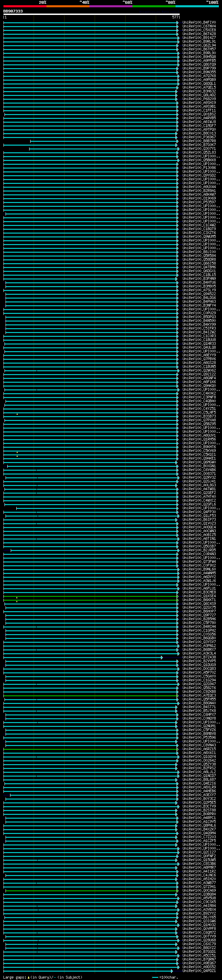The width and height of the screenshot is (222, 980).
Task: Click label UniRef100_Q2GFL6
Action: (199, 504)
